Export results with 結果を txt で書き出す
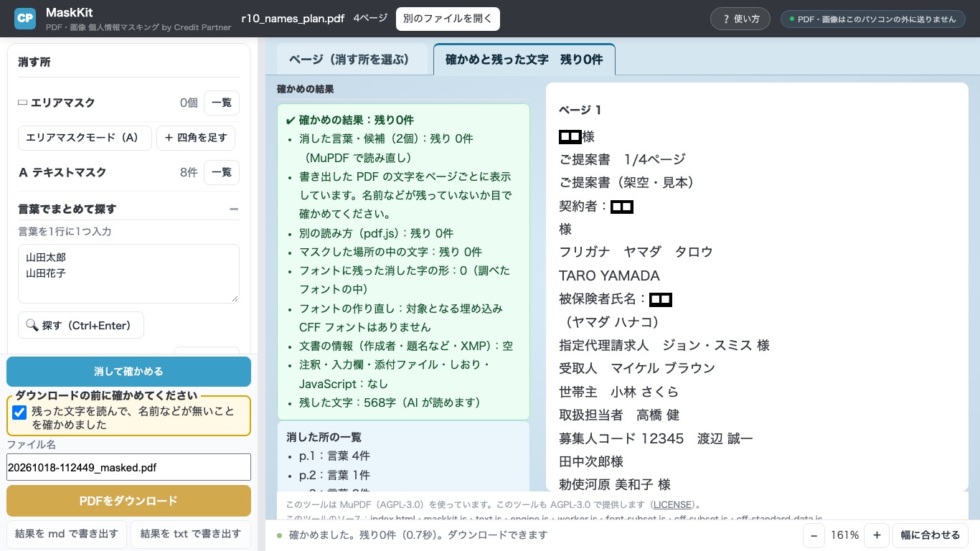This screenshot has height=551, width=980. [191, 534]
